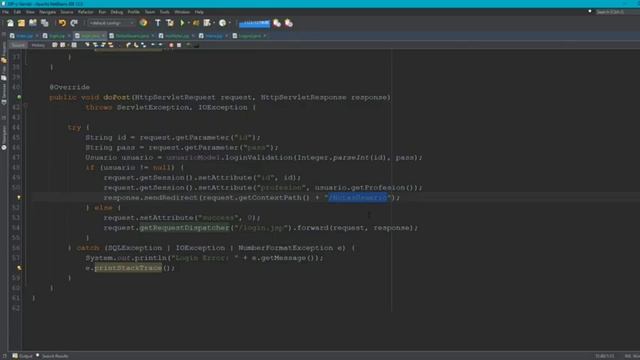Image resolution: width=640 pixels, height=360 pixels.
Task: Open the Run menu
Action: coord(102,12)
